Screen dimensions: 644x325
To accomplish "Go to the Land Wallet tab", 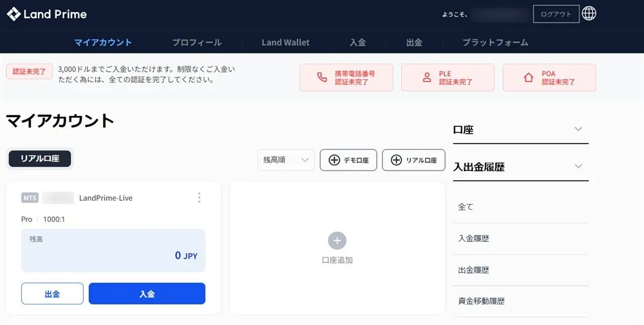I will pyautogui.click(x=285, y=42).
